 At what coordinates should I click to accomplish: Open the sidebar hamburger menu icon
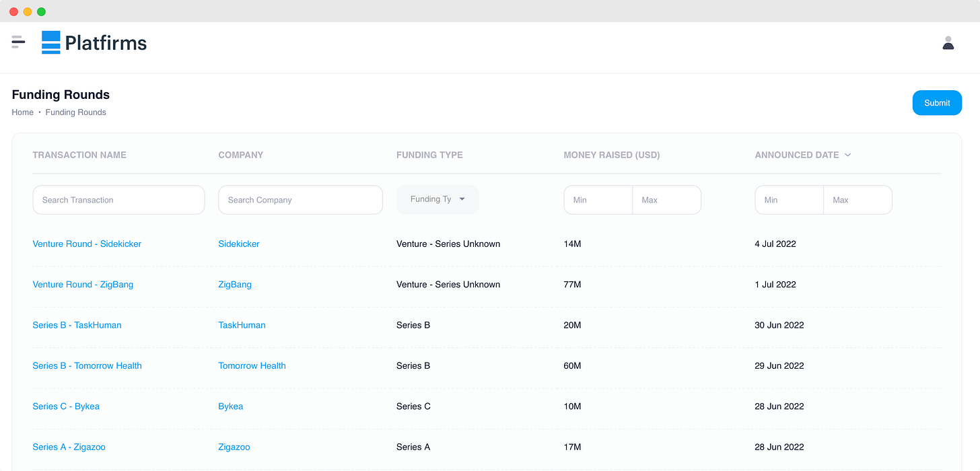click(x=18, y=42)
